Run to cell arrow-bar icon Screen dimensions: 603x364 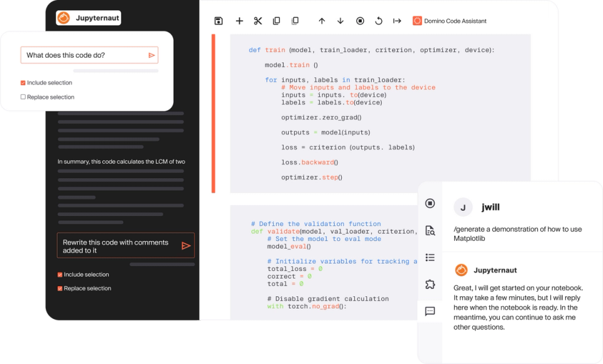pyautogui.click(x=397, y=21)
